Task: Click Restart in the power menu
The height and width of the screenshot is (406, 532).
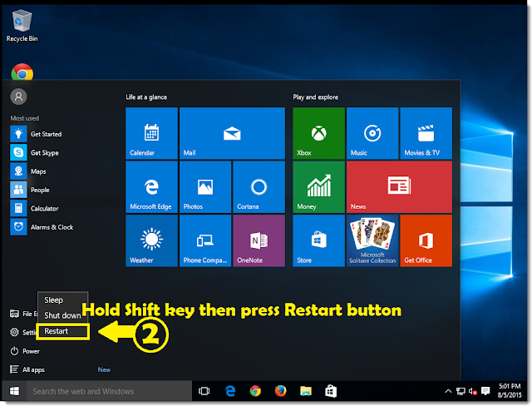Action: click(x=63, y=331)
